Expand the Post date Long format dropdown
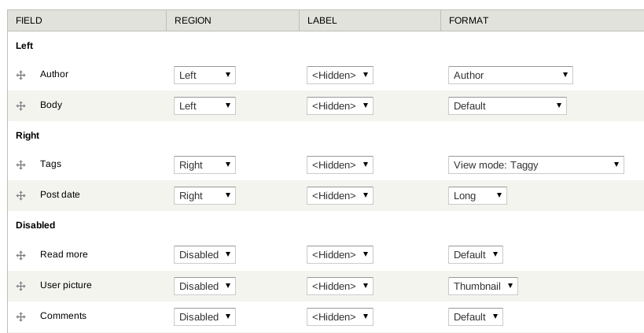Image resolution: width=644 pixels, height=333 pixels. 477,196
